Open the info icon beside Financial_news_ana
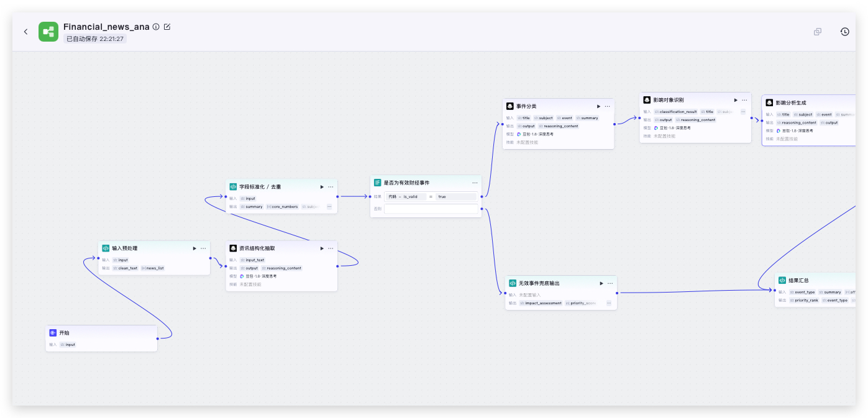Image resolution: width=868 pixels, height=418 pixels. click(156, 27)
